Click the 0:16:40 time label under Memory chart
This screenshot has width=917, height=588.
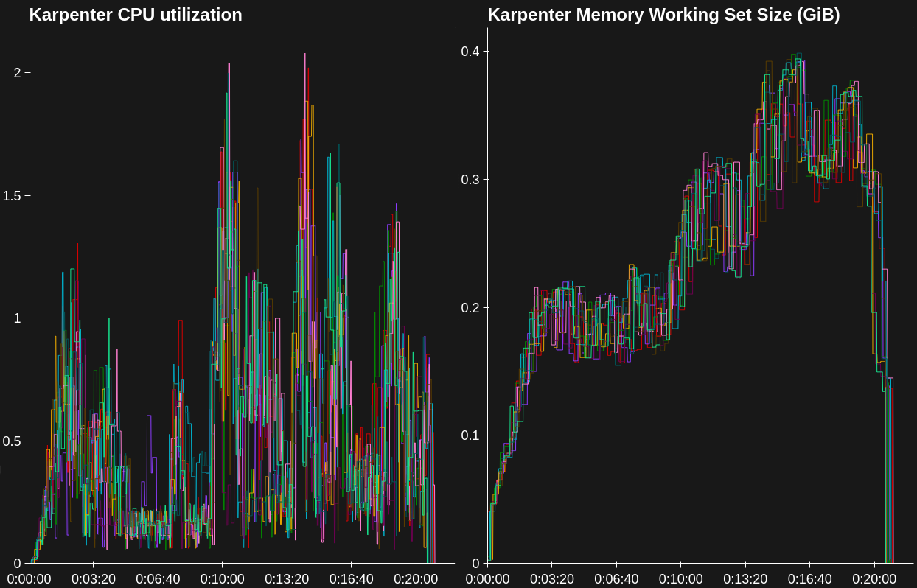point(810,579)
